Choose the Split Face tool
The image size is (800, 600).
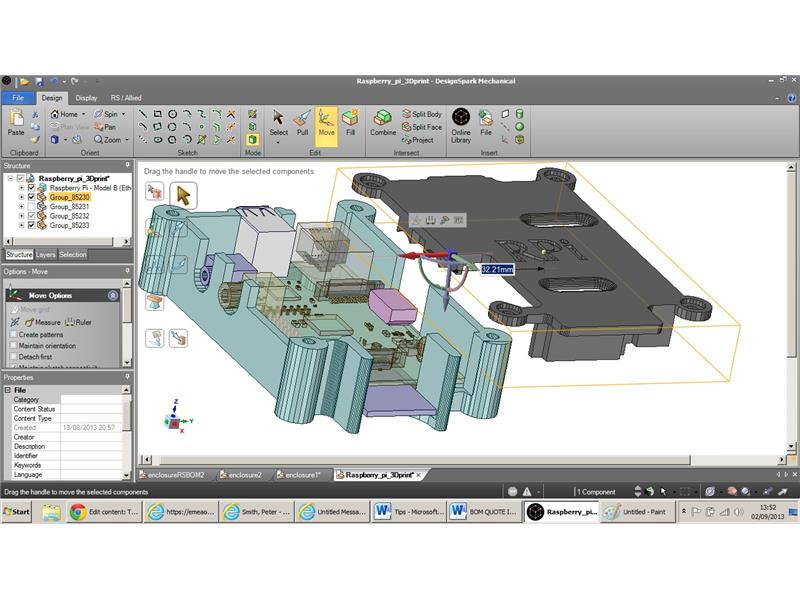click(x=422, y=127)
